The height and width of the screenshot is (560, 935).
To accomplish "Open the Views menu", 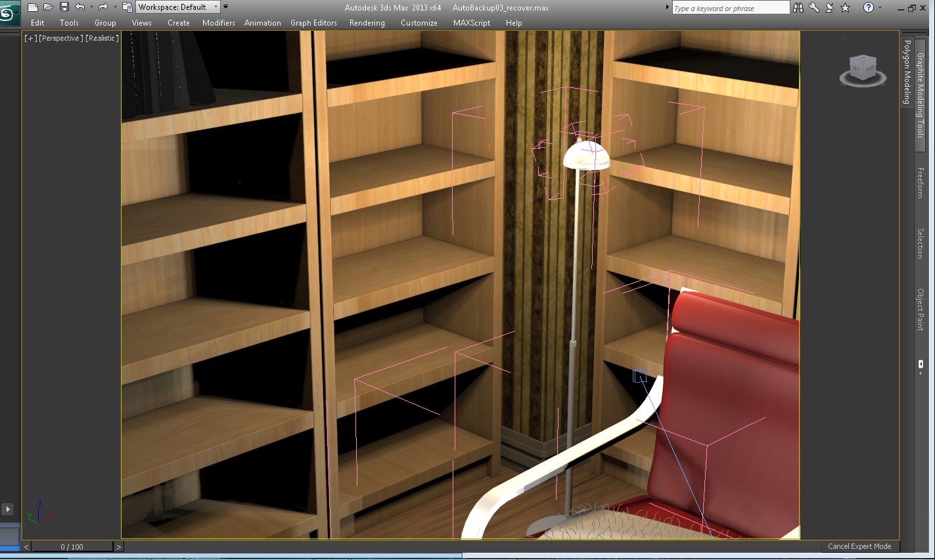I will click(x=141, y=23).
